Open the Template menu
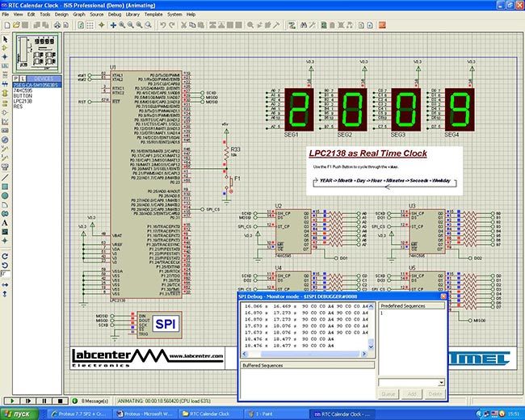The image size is (525, 420). [x=153, y=15]
